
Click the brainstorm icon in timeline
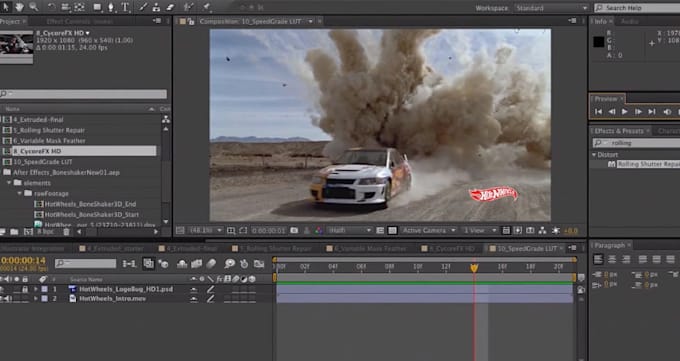point(229,263)
